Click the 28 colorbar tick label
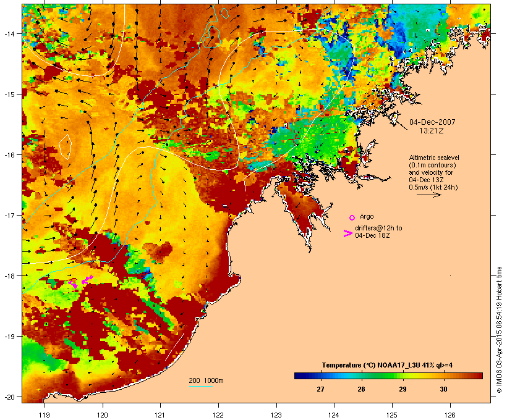Viewport: 507px width, 420px height. point(361,389)
